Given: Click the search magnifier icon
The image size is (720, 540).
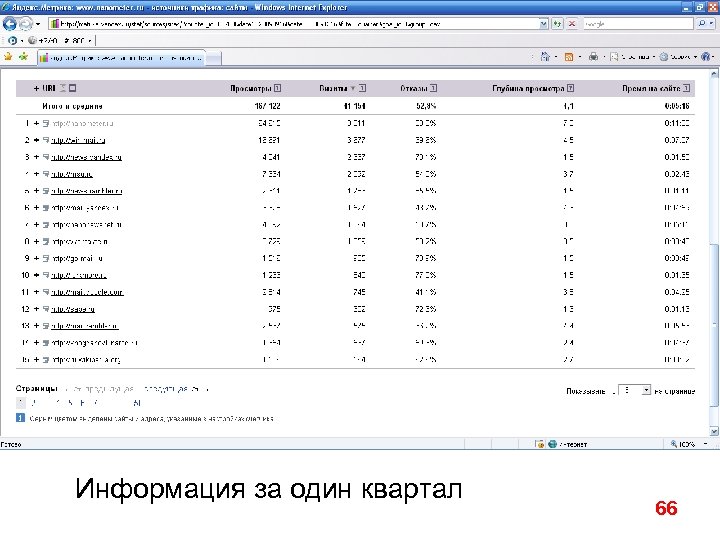Looking at the screenshot, I should pyautogui.click(x=702, y=23).
